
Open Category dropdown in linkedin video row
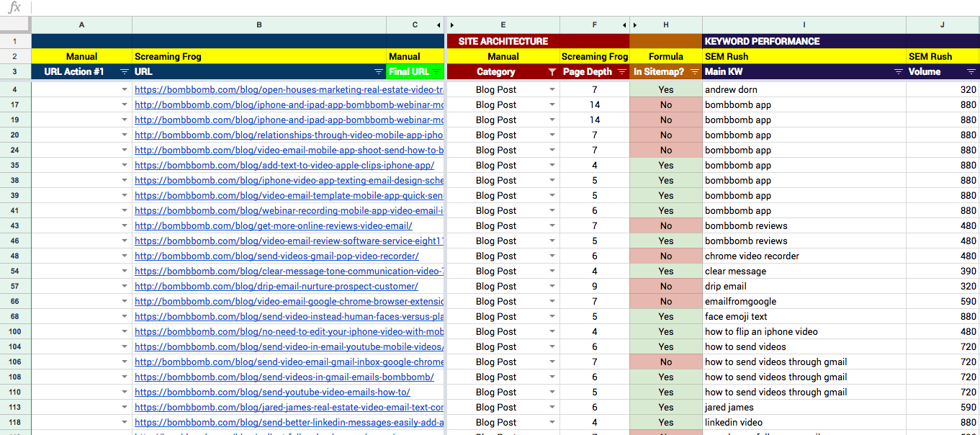(552, 423)
